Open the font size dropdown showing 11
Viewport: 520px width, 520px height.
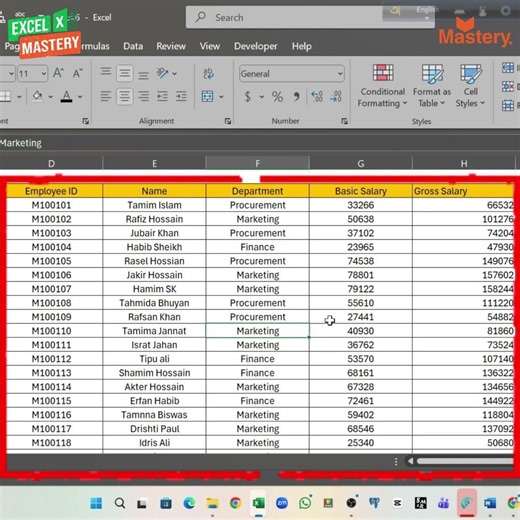44,73
